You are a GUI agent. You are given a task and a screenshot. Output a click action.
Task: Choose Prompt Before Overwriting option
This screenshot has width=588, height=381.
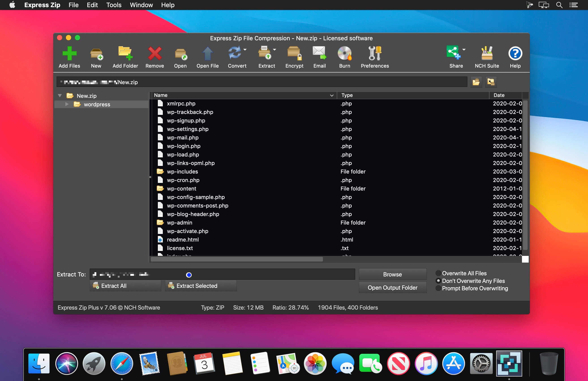(438, 288)
